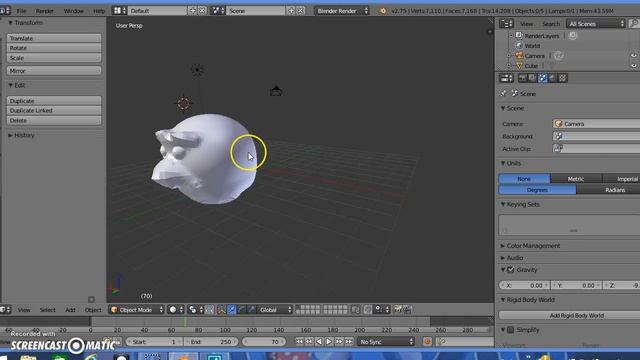Viewport: 640px width, 360px height.
Task: Open the Properties editor type selector icon
Action: tap(506, 78)
